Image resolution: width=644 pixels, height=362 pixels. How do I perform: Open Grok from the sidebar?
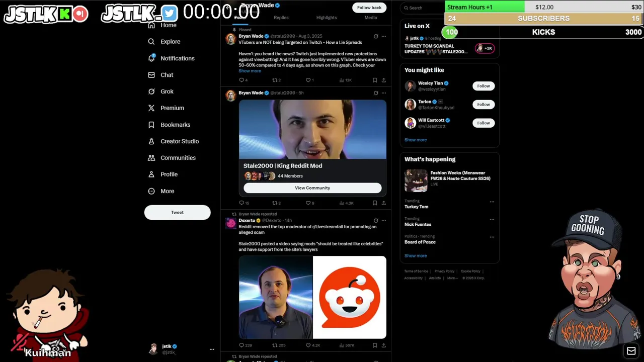click(160, 92)
